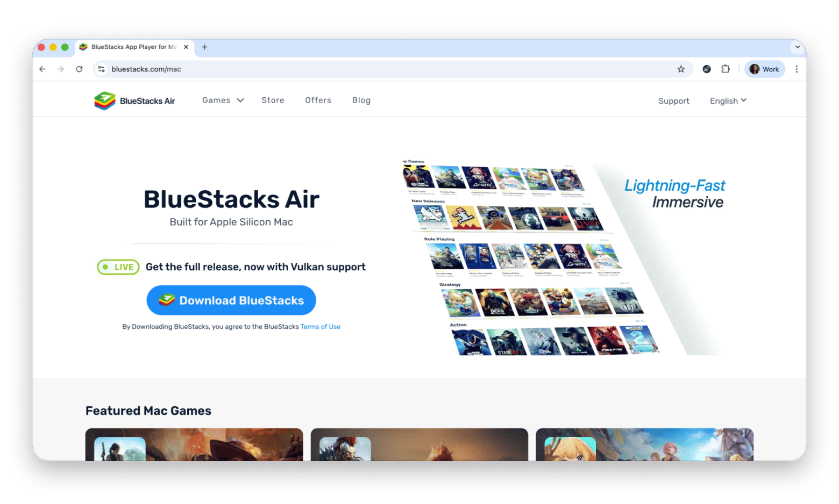Open the English language selector
839x504 pixels.
[x=727, y=100]
